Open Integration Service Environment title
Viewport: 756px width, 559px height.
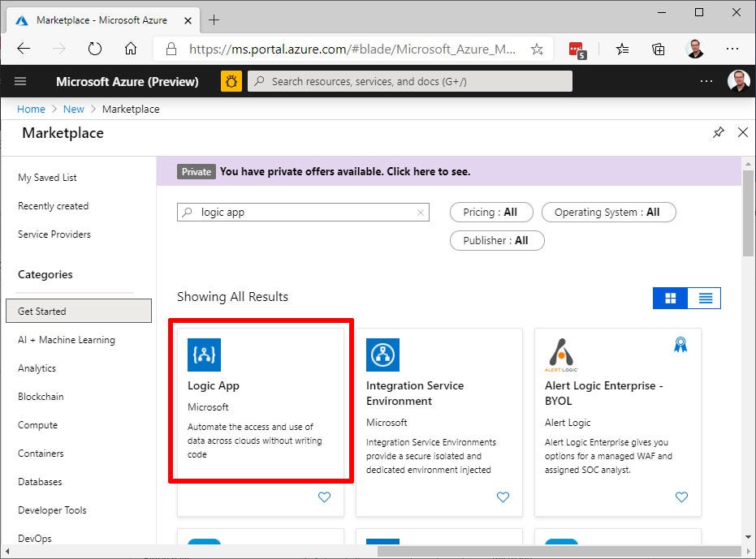pyautogui.click(x=415, y=393)
